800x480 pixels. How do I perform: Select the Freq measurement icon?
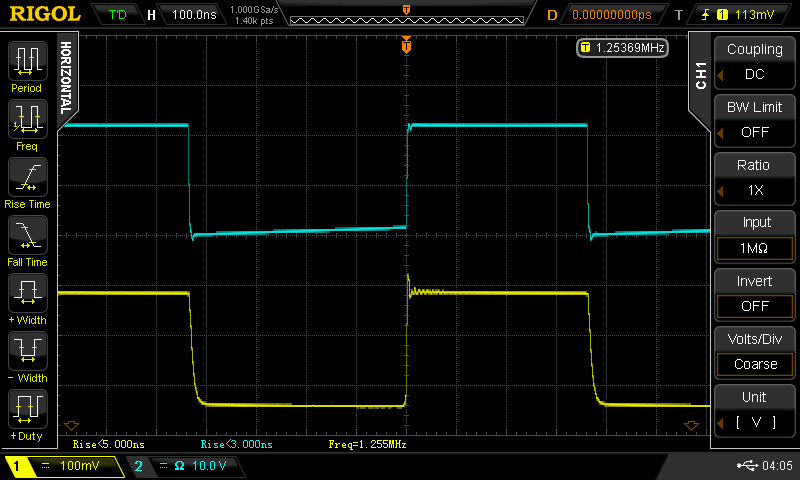pos(28,119)
